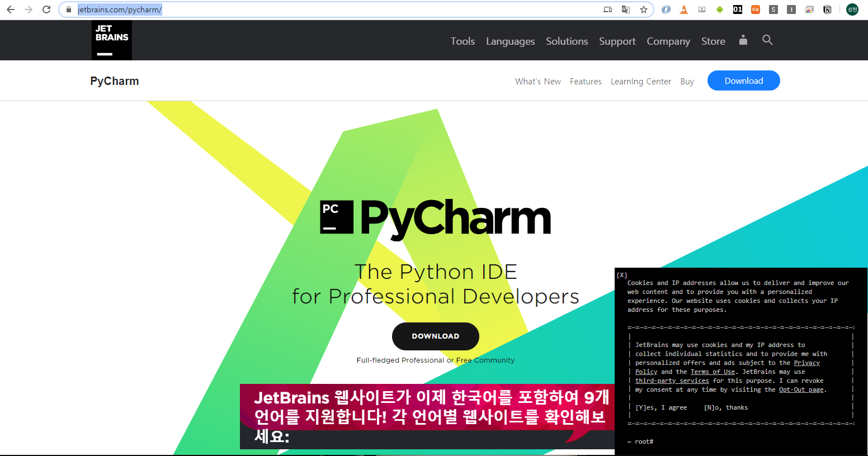The height and width of the screenshot is (456, 868).
Task: Open the Buy link
Action: point(687,82)
